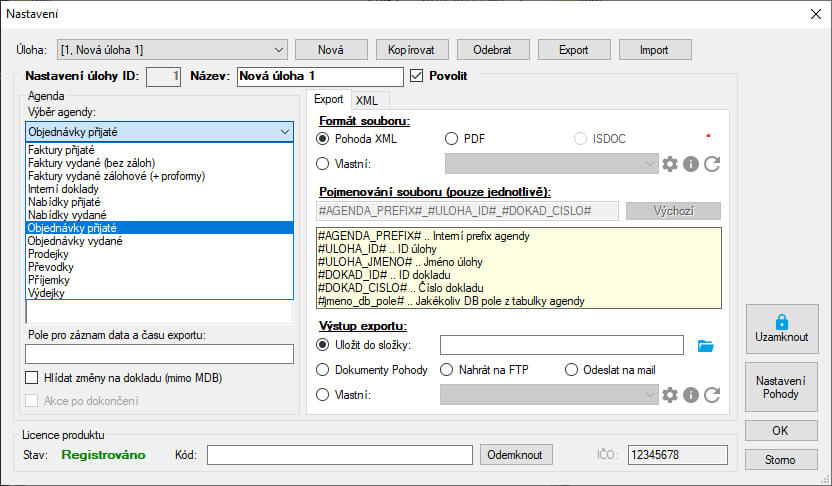Image resolution: width=832 pixels, height=486 pixels.
Task: Switch to the Export tab
Action: point(328,100)
